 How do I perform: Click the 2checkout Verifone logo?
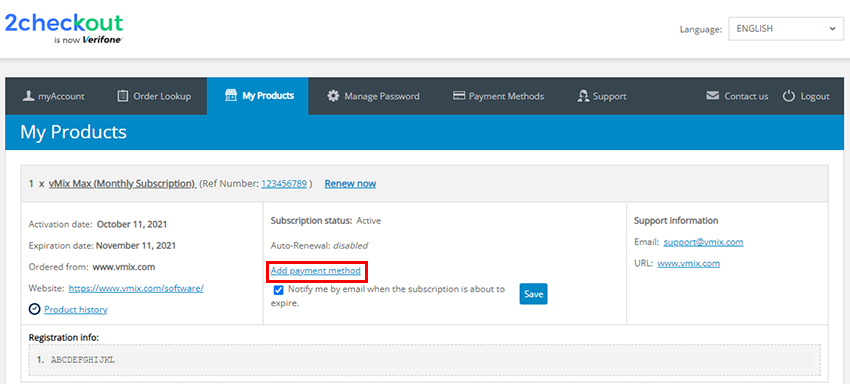tap(64, 29)
